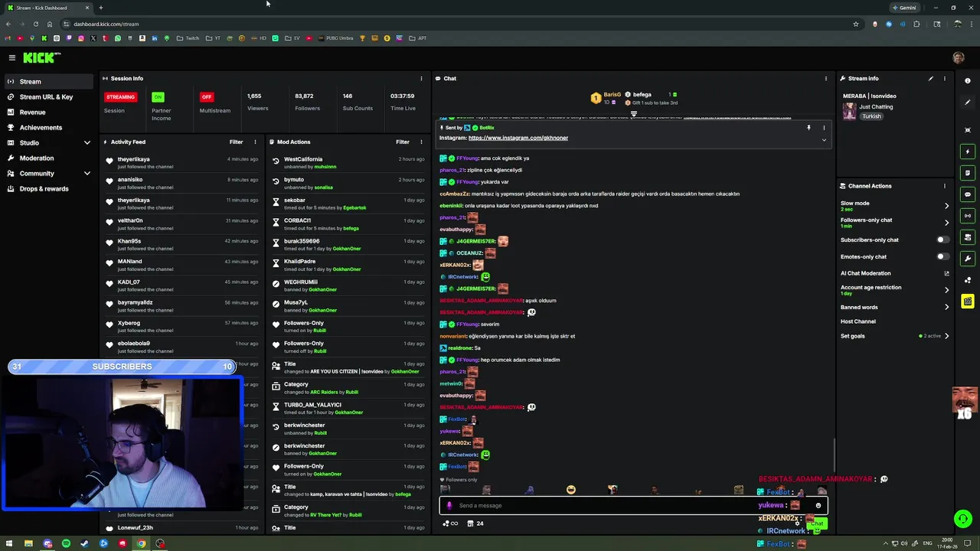Open Channel Actions three-dot menu
Viewport: 980px width, 551px height.
[944, 186]
